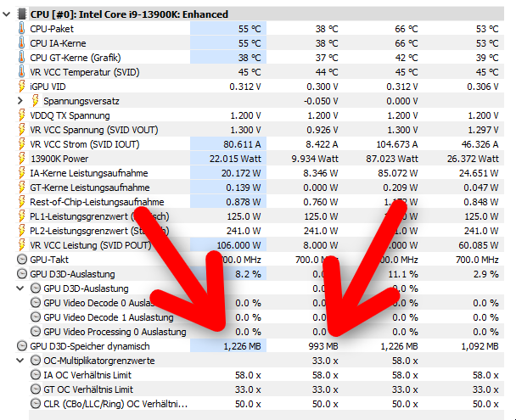Screen dimensions: 516x420
Task: Click lightning icon beside Rest-of-Chip-Leistungsaufnahme
Action: pyautogui.click(x=22, y=202)
